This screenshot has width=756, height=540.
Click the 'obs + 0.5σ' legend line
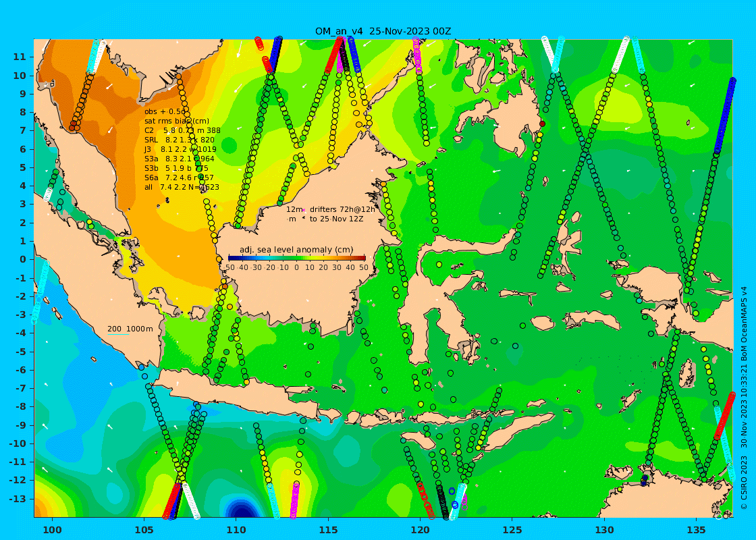[165, 112]
